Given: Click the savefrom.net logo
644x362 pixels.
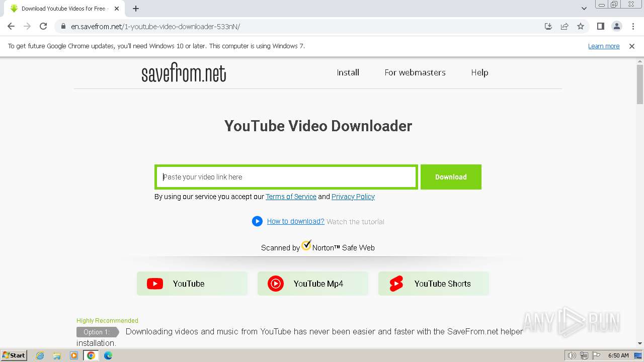Looking at the screenshot, I should [x=184, y=73].
